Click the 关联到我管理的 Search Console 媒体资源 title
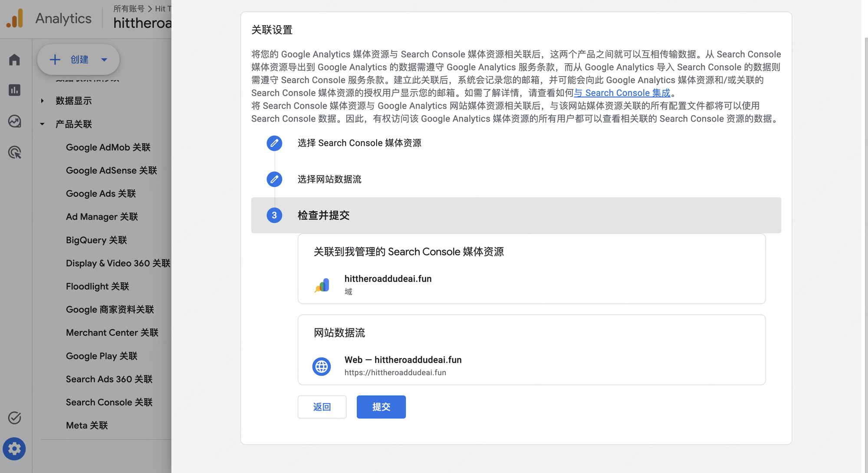 (x=409, y=251)
